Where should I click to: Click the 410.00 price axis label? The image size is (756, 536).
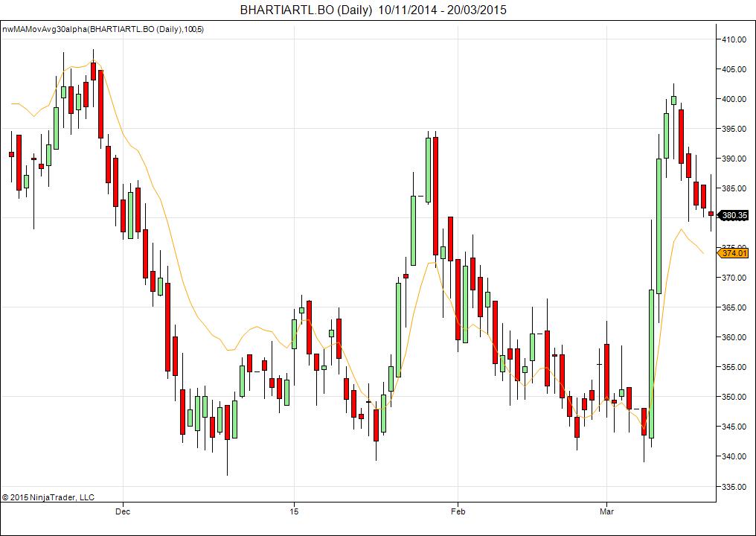(734, 39)
